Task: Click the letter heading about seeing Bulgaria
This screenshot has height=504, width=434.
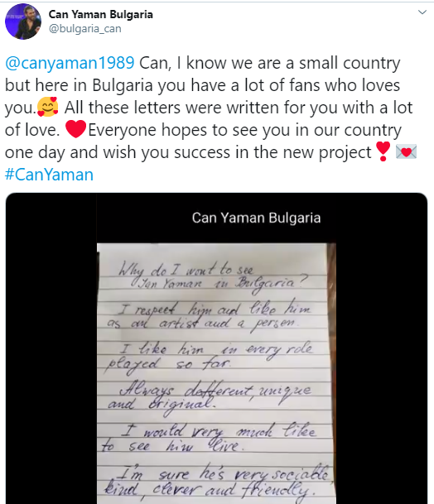Action: tap(212, 276)
